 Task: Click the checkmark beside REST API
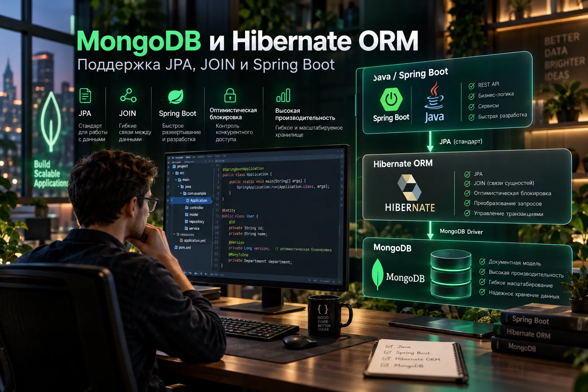(472, 86)
